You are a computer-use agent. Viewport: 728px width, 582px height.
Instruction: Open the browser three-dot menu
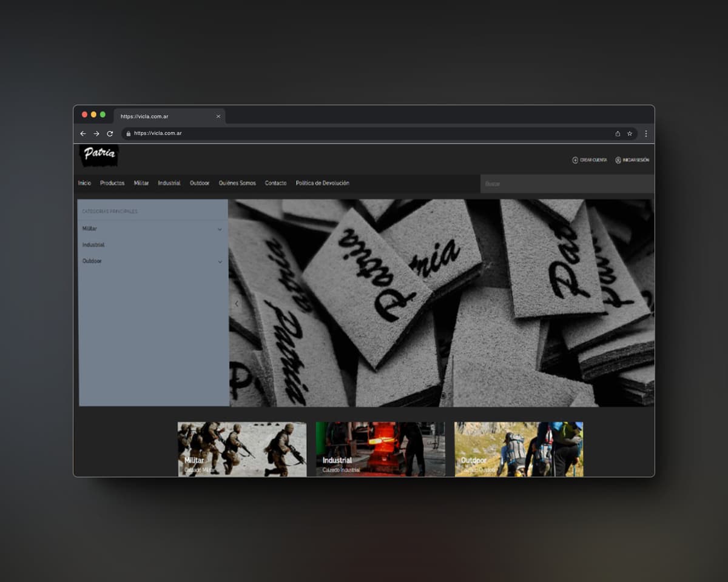click(645, 133)
